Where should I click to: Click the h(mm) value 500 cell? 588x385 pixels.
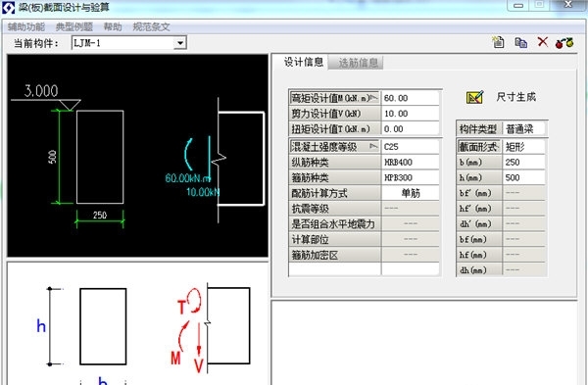[523, 177]
